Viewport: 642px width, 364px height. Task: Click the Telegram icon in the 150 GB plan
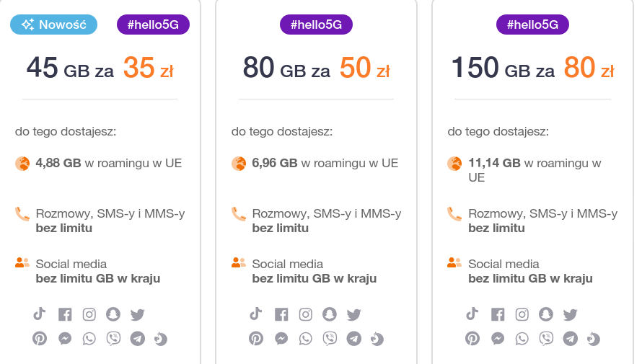pos(570,338)
